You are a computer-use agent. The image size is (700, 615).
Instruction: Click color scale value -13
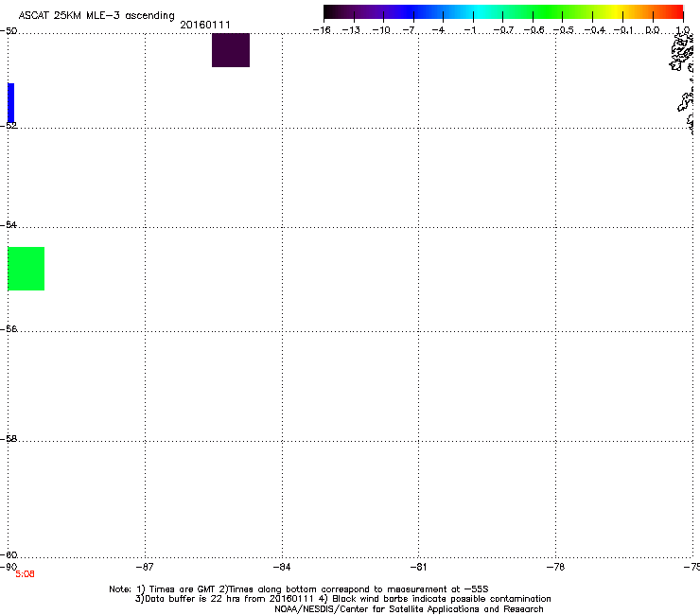[351, 30]
